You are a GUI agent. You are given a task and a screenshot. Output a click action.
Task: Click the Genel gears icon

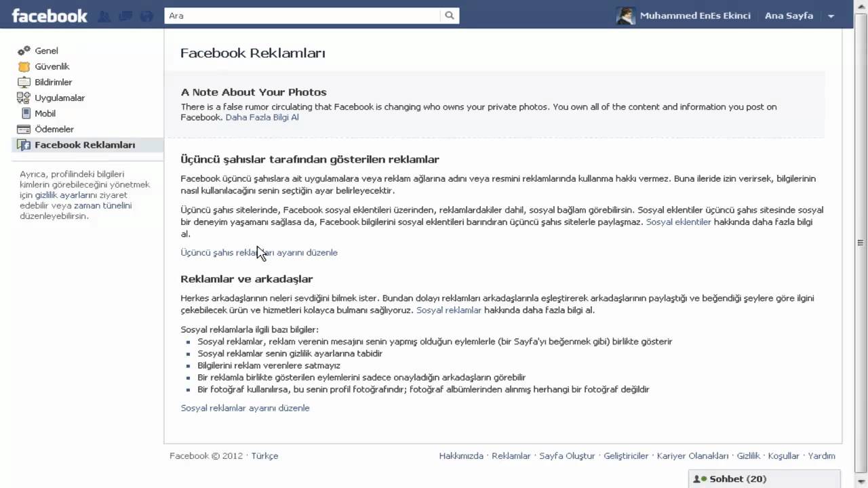(x=24, y=51)
